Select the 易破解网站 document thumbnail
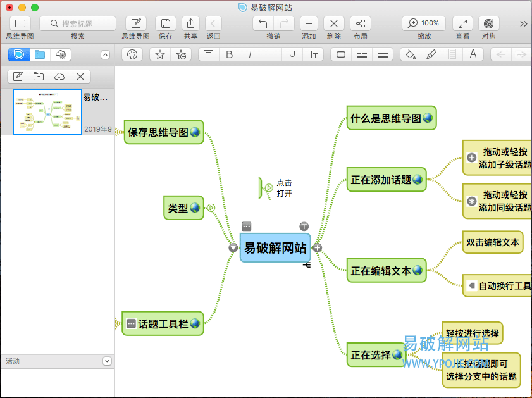532x398 pixels. pos(47,112)
